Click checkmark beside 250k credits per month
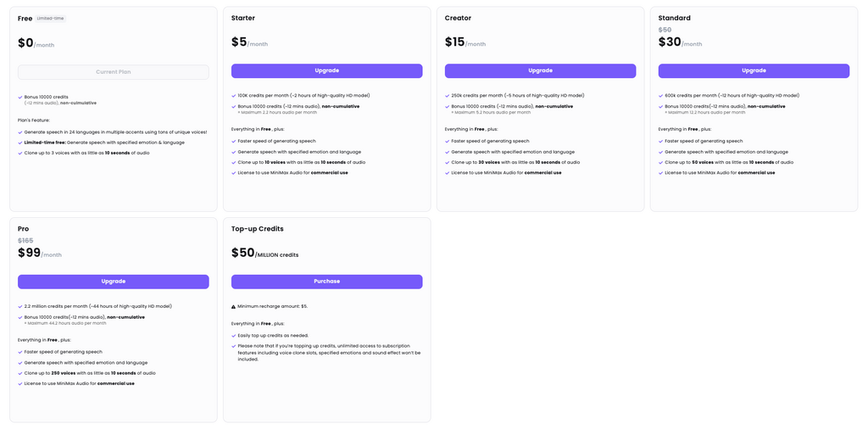The width and height of the screenshot is (868, 430). point(448,96)
